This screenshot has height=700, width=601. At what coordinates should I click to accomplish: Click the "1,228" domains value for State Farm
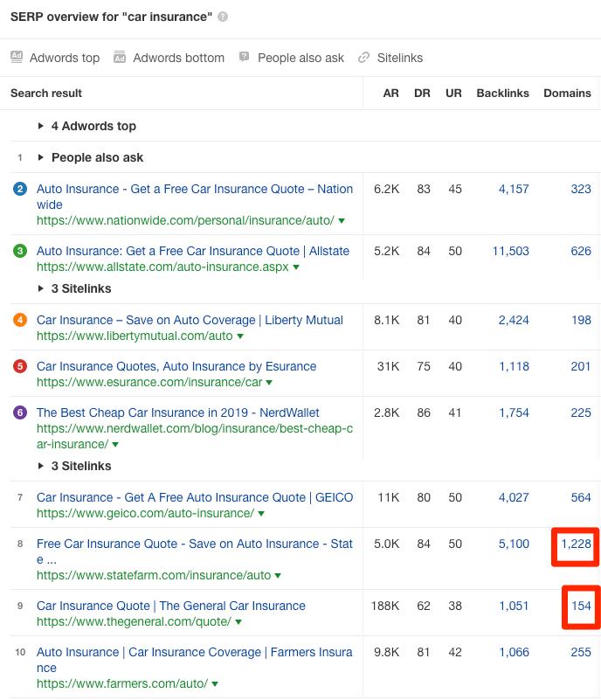[x=574, y=544]
